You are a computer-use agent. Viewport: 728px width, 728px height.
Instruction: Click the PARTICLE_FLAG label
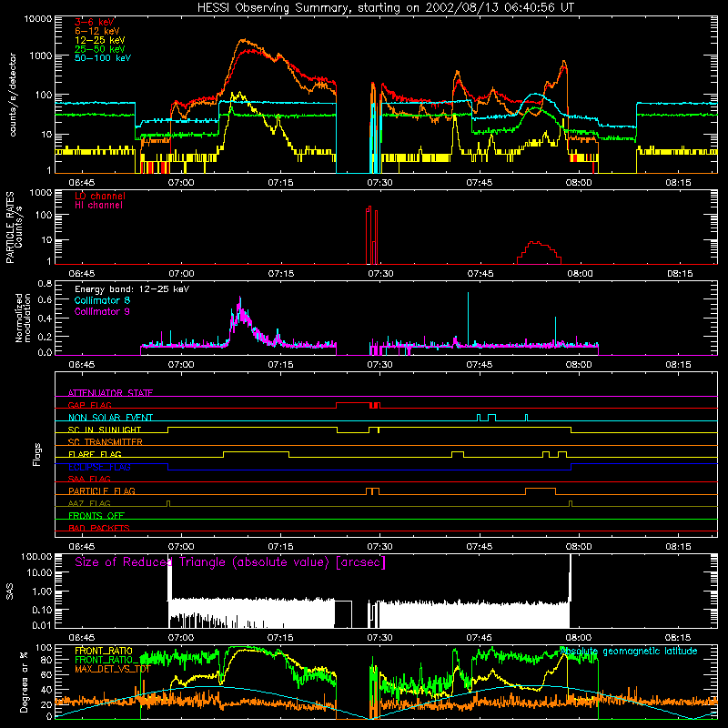coord(102,490)
